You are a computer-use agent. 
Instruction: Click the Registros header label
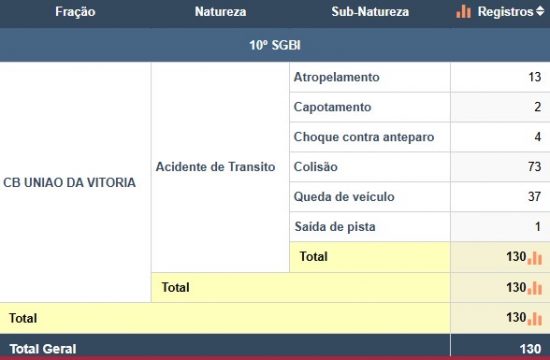505,12
